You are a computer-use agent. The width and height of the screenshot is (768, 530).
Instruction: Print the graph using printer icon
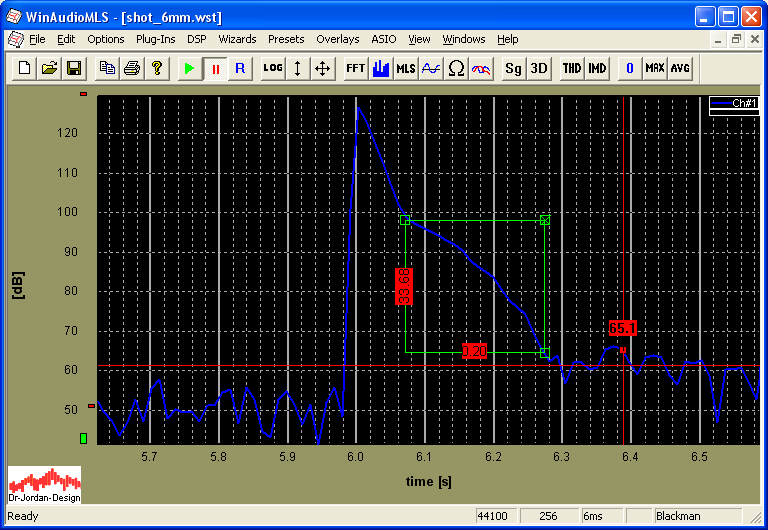[131, 68]
